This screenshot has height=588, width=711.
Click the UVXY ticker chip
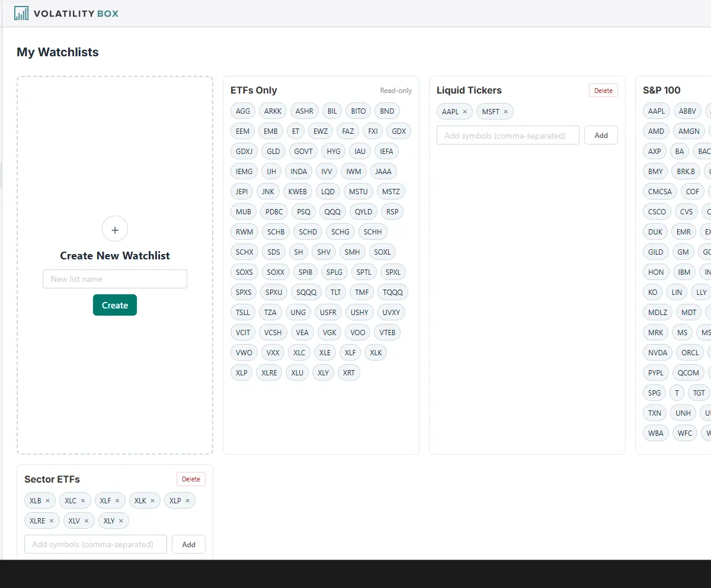(391, 312)
